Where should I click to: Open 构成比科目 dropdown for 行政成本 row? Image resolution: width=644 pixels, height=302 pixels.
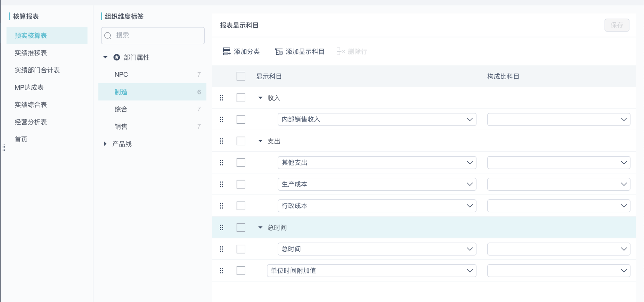pyautogui.click(x=558, y=206)
